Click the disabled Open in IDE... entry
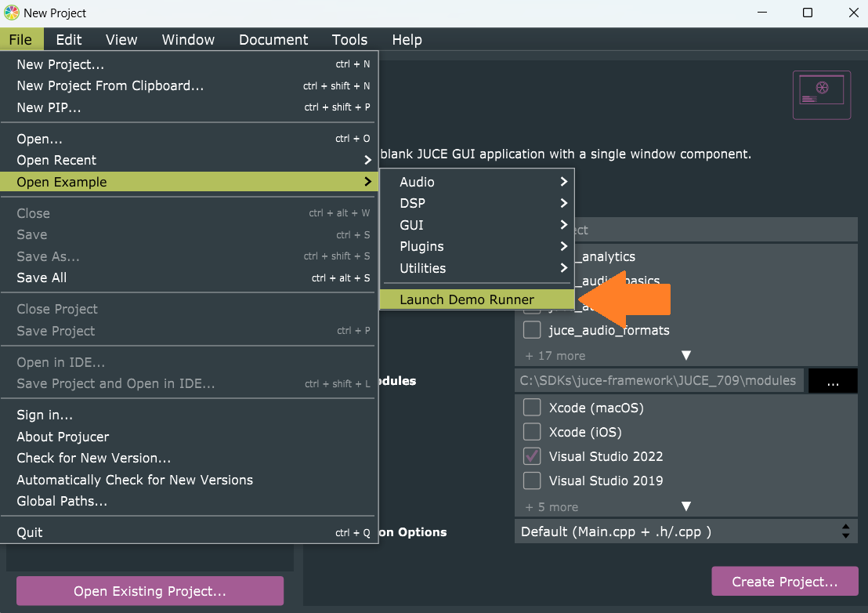The image size is (868, 613). 189,362
